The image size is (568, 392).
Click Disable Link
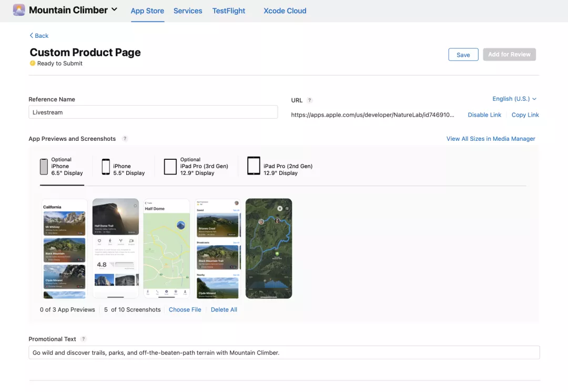484,115
